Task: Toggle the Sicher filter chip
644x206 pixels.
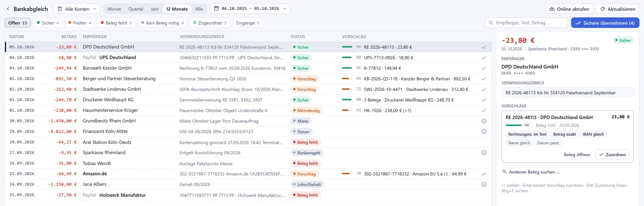Action: tap(48, 23)
